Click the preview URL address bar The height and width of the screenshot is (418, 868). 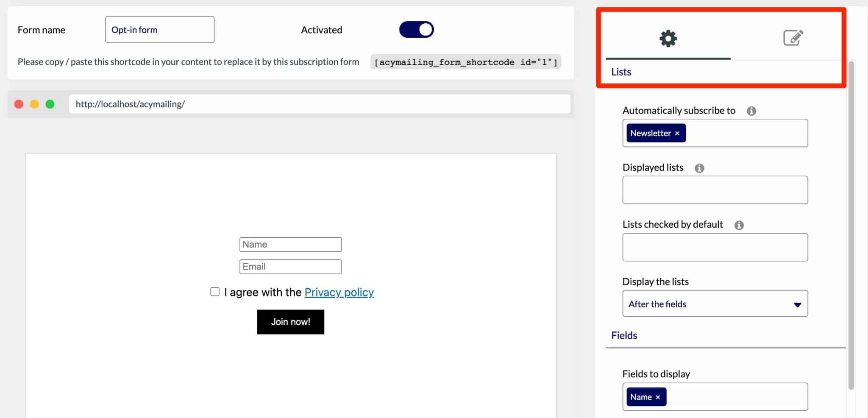tap(320, 104)
